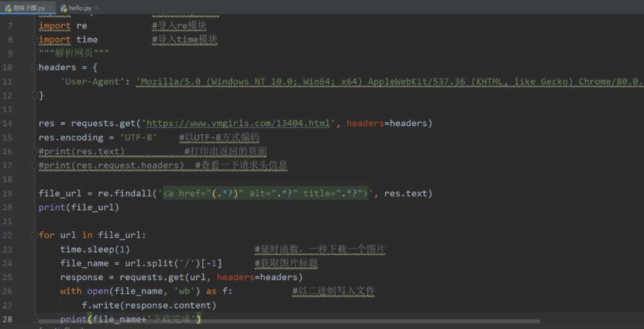Click "url.split('/')[-1]" on line 24
The height and width of the screenshot is (329, 644).
click(174, 263)
